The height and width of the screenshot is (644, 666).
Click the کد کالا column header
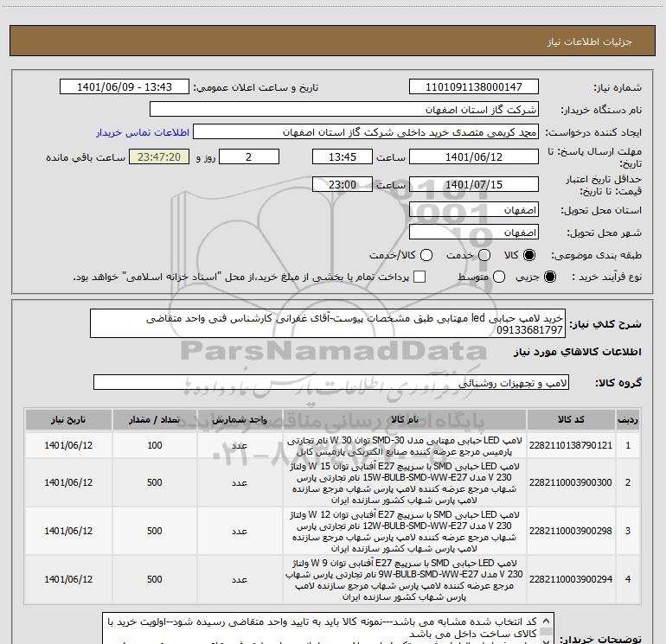point(571,420)
